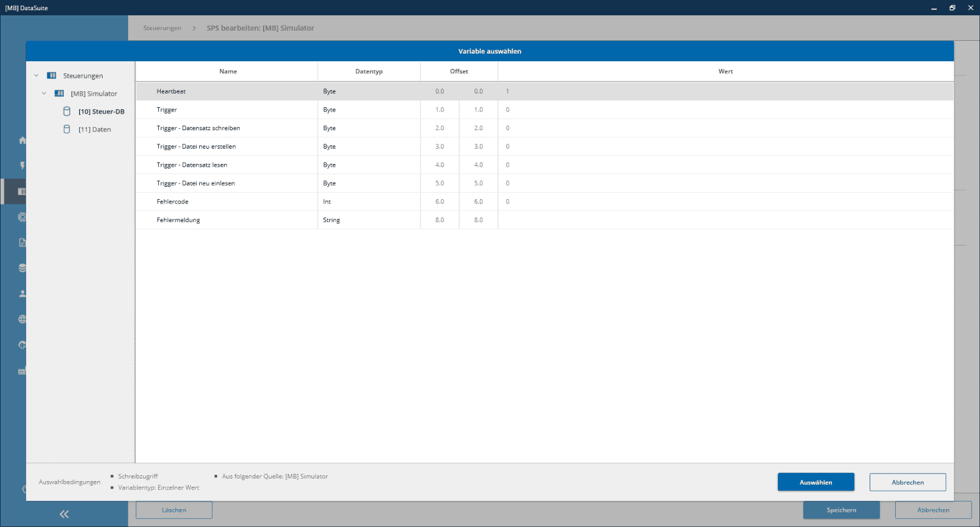980x527 pixels.
Task: Select 'Trigger - Datensatz schreiben' variable
Action: (x=545, y=128)
